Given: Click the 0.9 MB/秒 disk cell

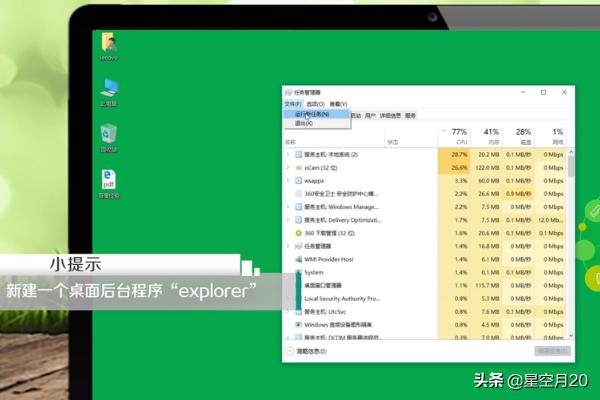Looking at the screenshot, I should click(518, 194).
